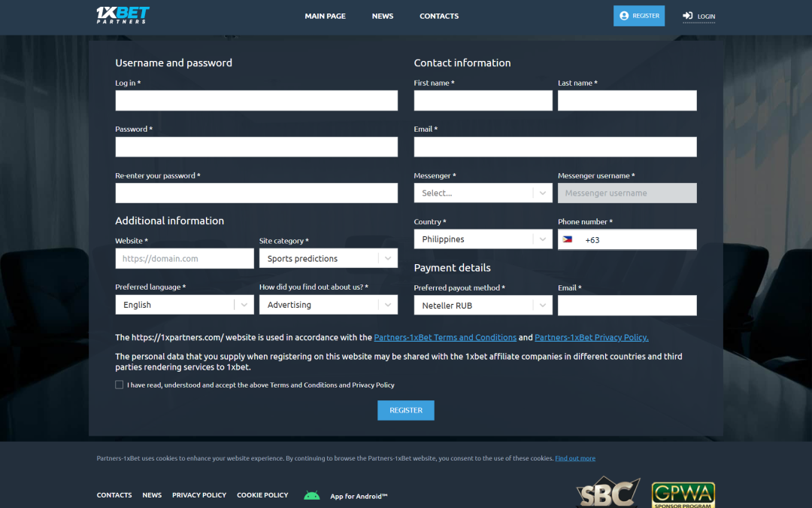
Task: Open CONTACTS in top navigation
Action: [x=439, y=16]
